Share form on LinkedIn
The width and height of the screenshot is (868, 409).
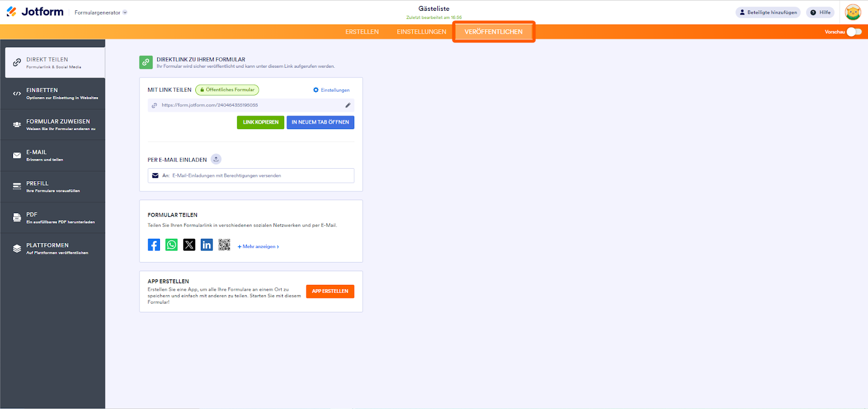(x=207, y=245)
